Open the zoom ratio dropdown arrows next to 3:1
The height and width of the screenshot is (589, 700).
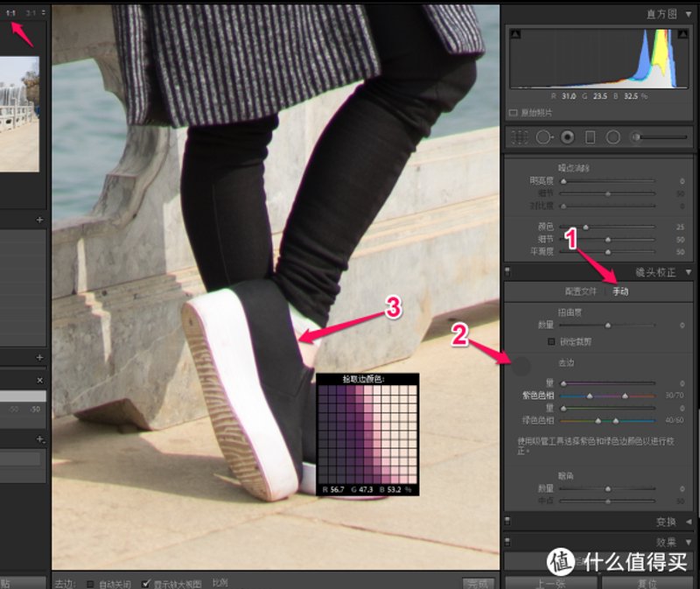pos(43,12)
